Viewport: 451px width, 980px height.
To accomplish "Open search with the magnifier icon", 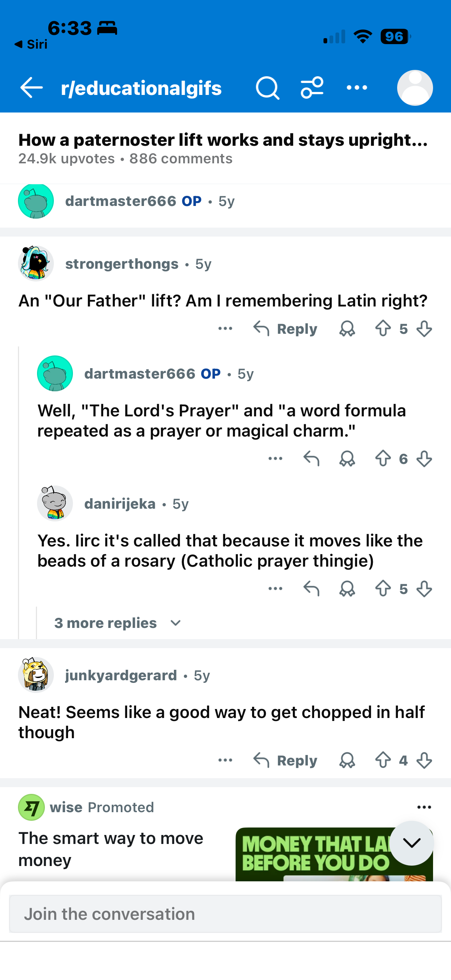I will pyautogui.click(x=267, y=88).
